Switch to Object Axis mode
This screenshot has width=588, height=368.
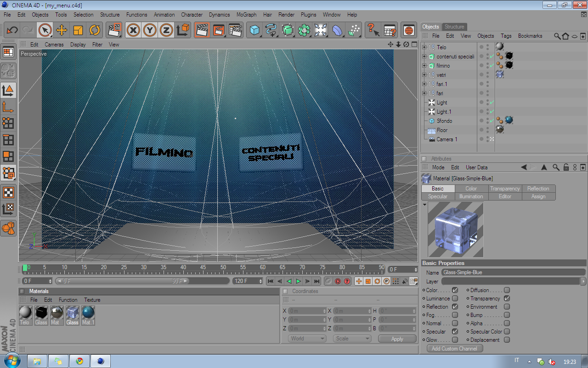[8, 107]
